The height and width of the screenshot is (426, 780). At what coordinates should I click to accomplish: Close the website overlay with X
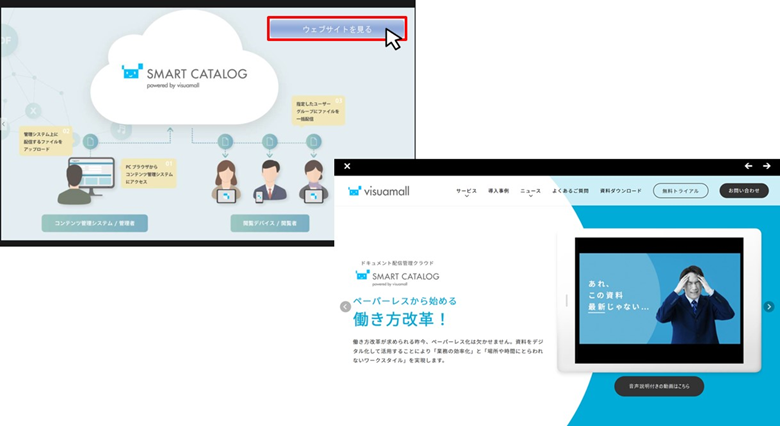point(347,166)
